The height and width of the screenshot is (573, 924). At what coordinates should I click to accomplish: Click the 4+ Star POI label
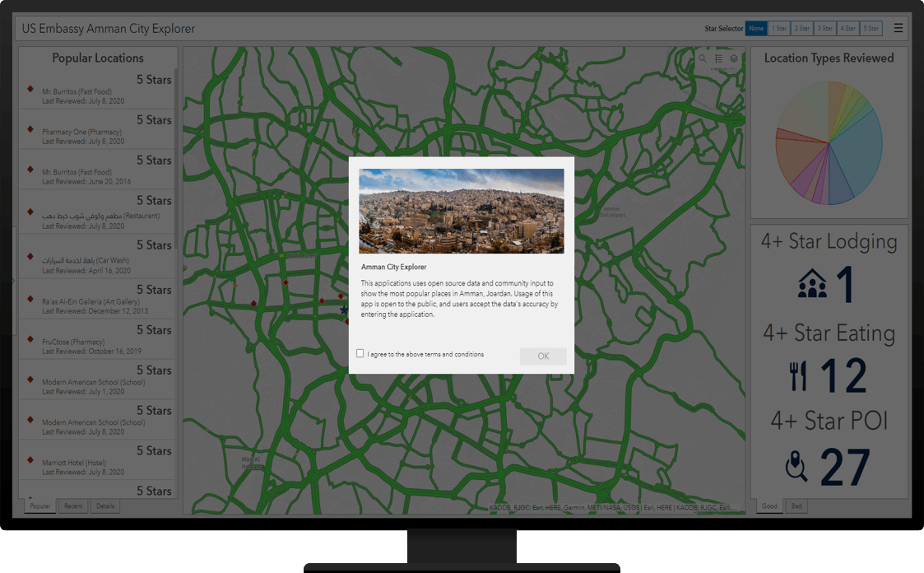[x=829, y=421]
